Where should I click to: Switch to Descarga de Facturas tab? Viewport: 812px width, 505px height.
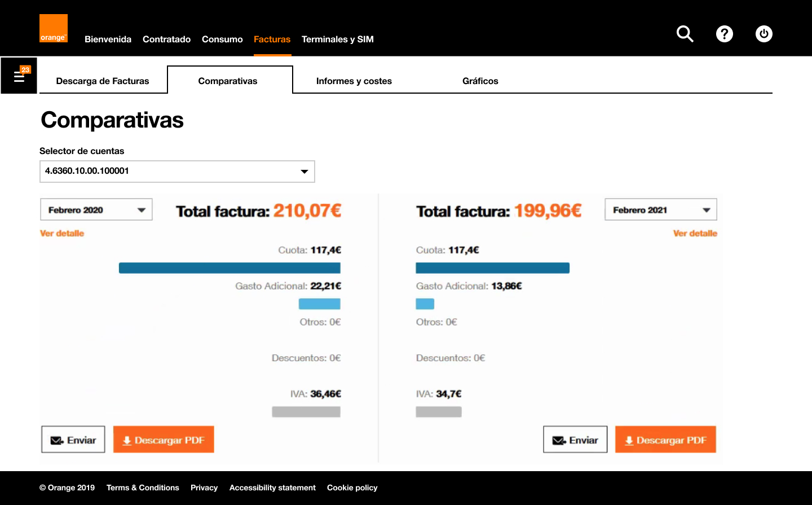point(103,81)
